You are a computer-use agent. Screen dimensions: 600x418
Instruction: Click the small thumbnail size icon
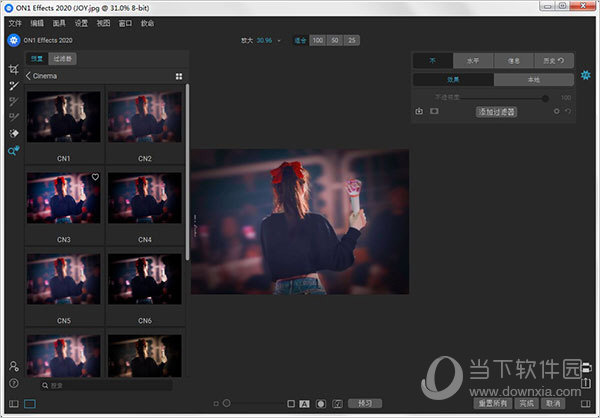tap(216, 403)
